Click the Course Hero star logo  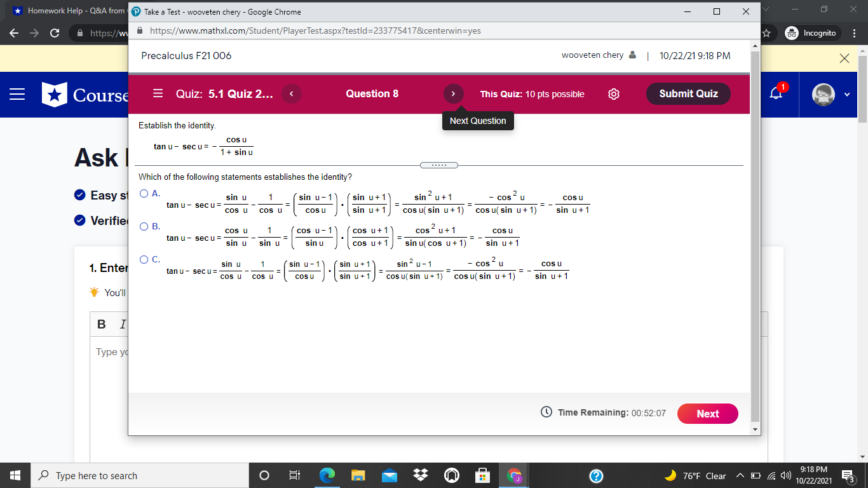[55, 94]
